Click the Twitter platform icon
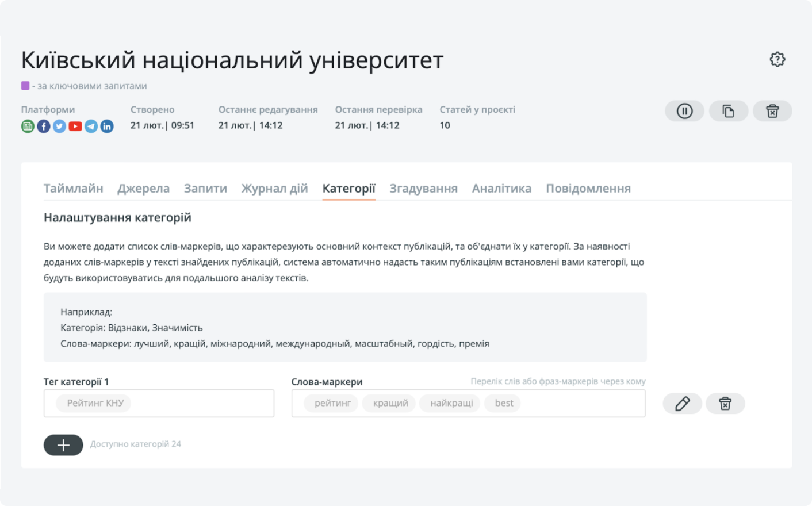This screenshot has width=812, height=506. (59, 126)
